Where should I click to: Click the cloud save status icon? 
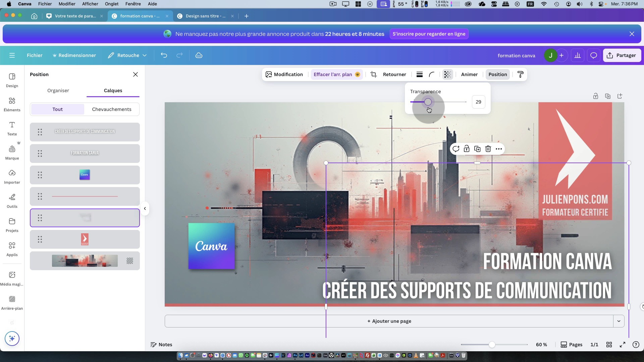click(199, 55)
